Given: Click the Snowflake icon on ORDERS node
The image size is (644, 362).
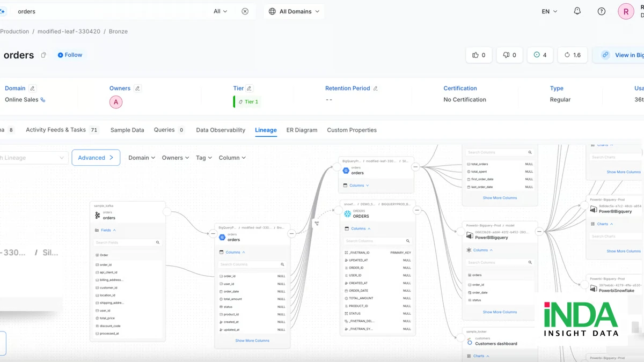Looking at the screenshot, I should [347, 214].
